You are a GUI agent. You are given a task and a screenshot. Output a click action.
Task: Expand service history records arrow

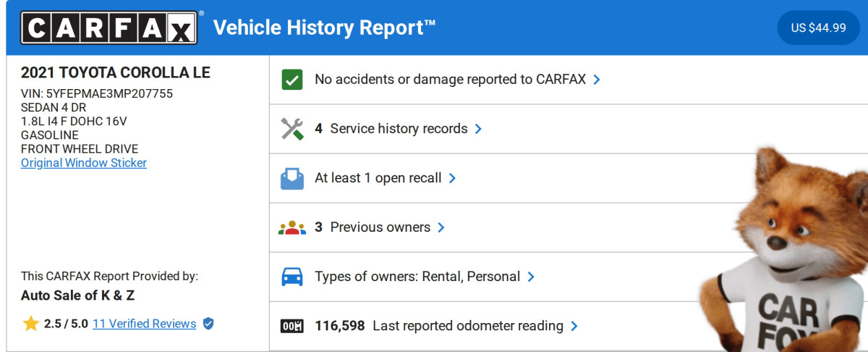478,129
